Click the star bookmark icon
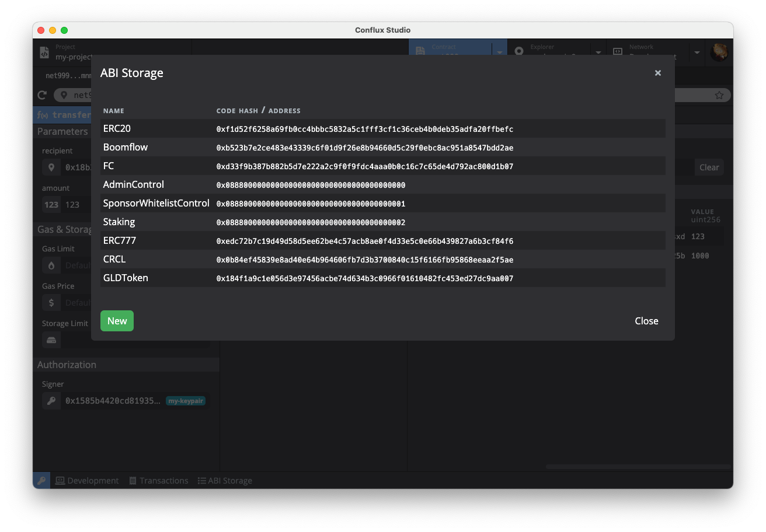766x532 pixels. coord(719,95)
